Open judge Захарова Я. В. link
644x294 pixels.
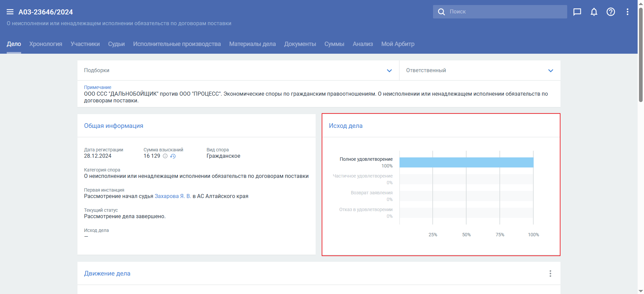[x=173, y=196]
